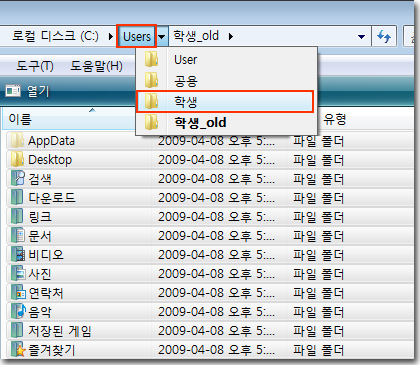Click the folder icon beside User in dropdown
420x365 pixels.
click(x=151, y=59)
